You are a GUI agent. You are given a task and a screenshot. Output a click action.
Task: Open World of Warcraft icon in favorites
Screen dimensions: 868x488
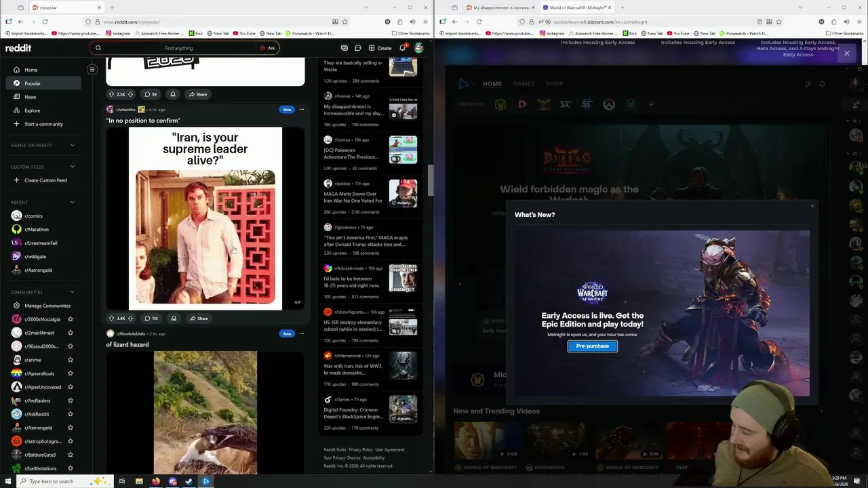click(500, 104)
